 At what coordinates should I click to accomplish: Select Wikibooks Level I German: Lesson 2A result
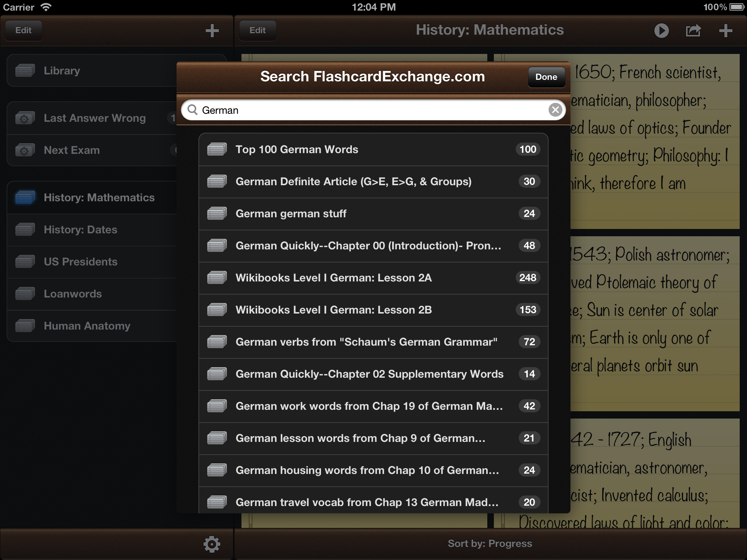tap(365, 278)
